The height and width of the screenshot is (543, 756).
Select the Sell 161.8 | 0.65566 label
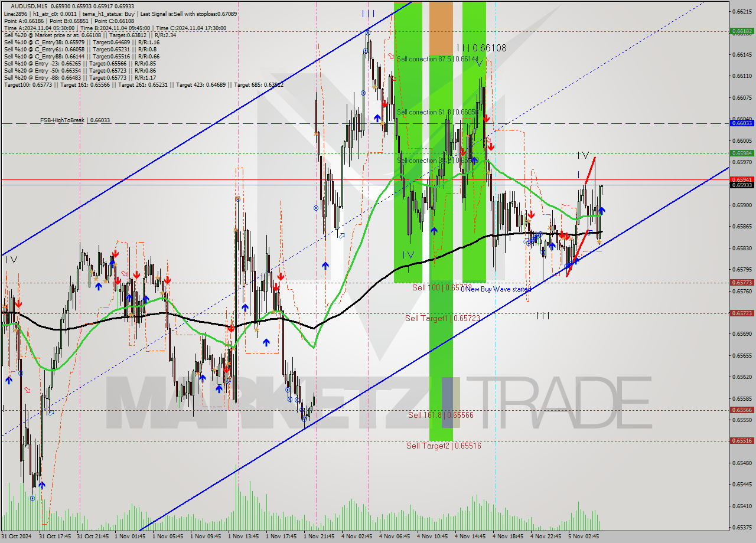coord(441,415)
